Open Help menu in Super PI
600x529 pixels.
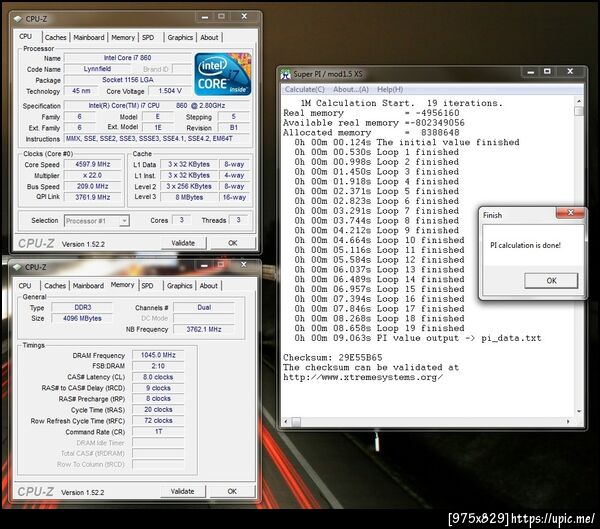click(x=390, y=89)
